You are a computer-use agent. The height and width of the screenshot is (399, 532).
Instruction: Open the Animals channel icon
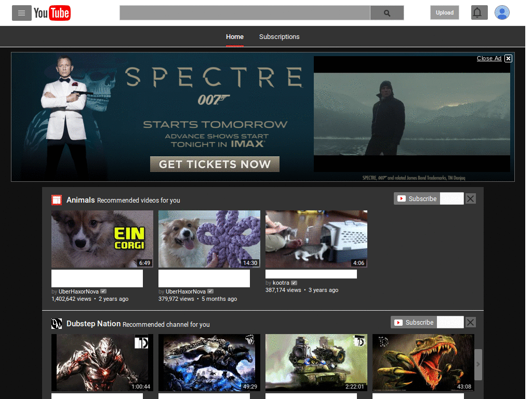coord(57,200)
